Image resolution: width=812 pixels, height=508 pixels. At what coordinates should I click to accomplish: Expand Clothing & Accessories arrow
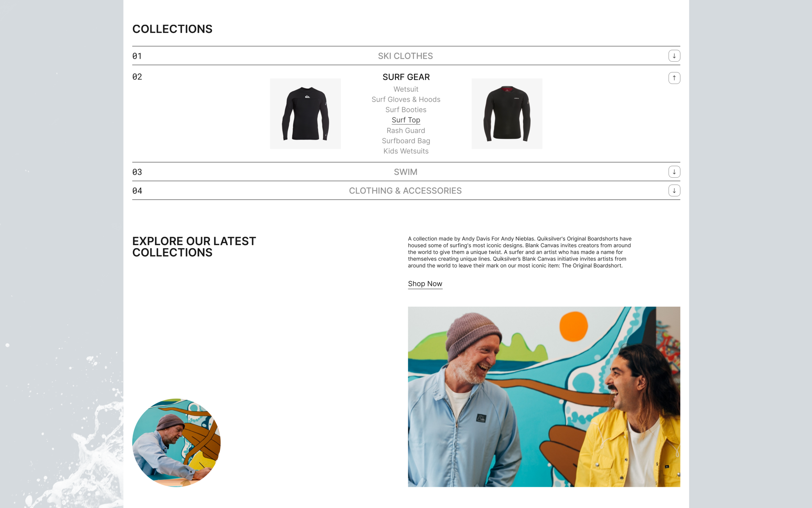tap(674, 191)
